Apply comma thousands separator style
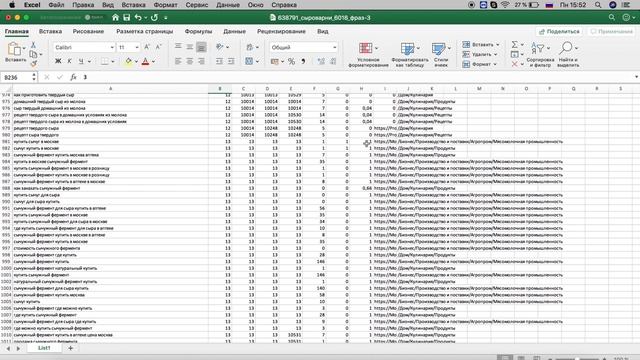640x360 pixels. [x=303, y=62]
